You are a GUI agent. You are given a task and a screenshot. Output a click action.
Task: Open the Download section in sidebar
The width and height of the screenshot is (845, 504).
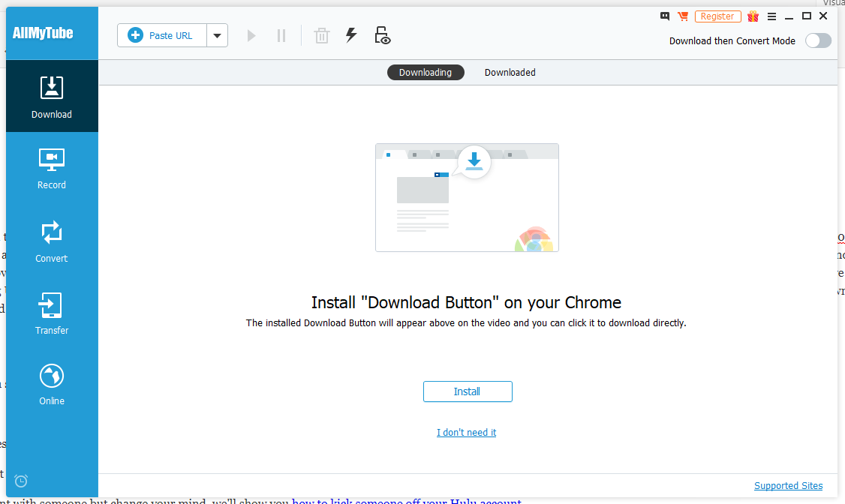[52, 97]
